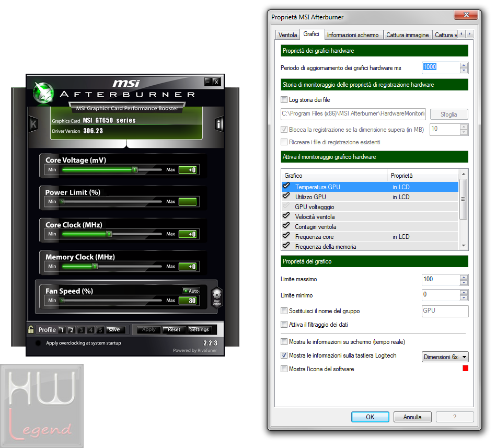Viewport: 496px width, 448px height.
Task: Increase the log size limit MB value
Action: (464, 127)
